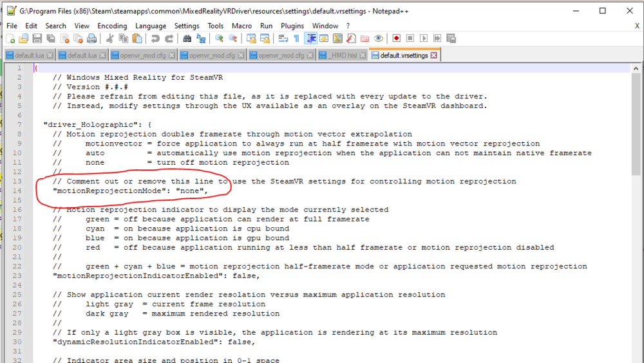Start macro recording with the red dot
Viewport: 644px width, 363px height.
tap(396, 39)
